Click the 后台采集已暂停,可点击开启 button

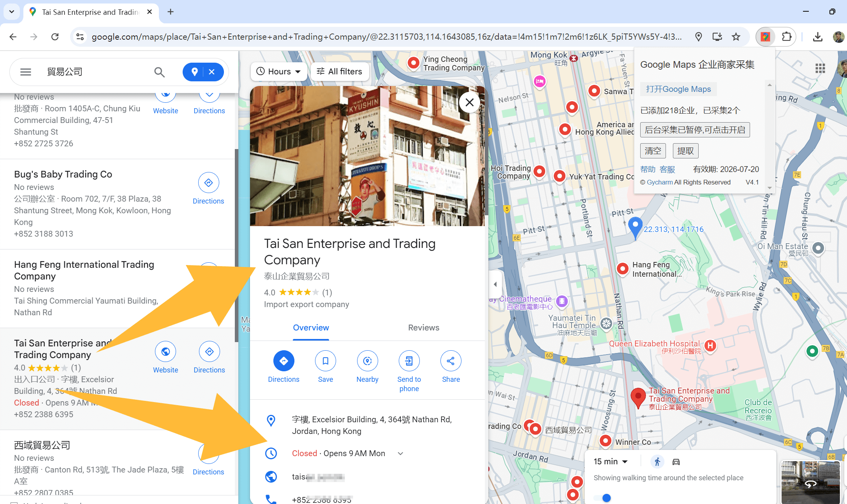[x=695, y=130]
